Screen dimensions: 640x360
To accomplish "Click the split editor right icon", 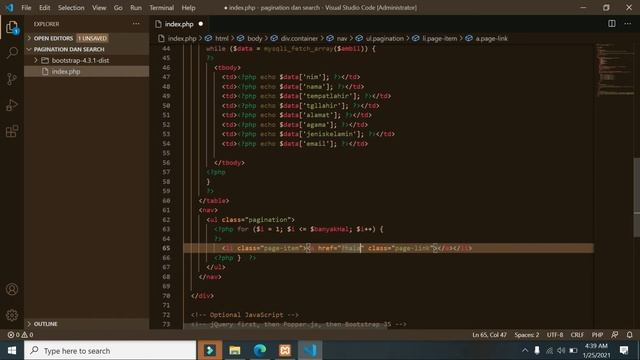I will coord(611,24).
